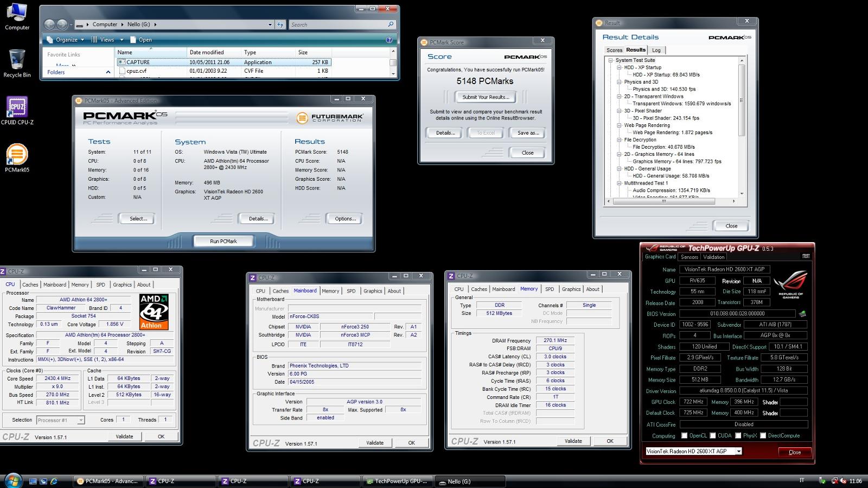
Task: Collapse the Physics and 3D node
Action: tap(619, 82)
